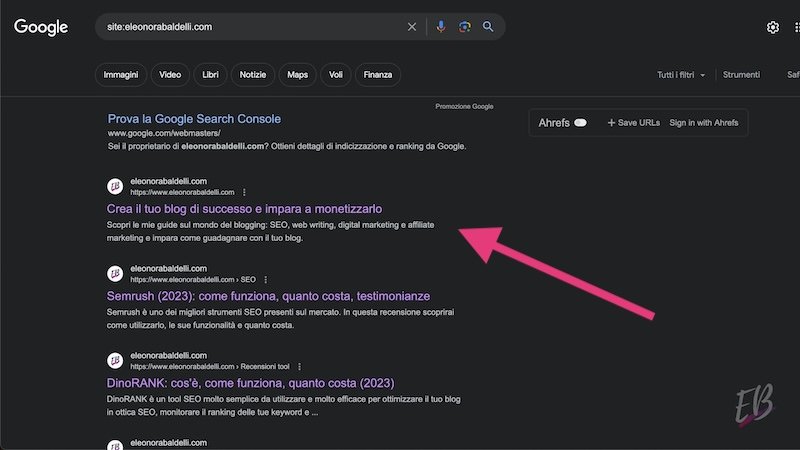This screenshot has height=450, width=800.
Task: Start voice search with microphone icon
Action: [441, 27]
